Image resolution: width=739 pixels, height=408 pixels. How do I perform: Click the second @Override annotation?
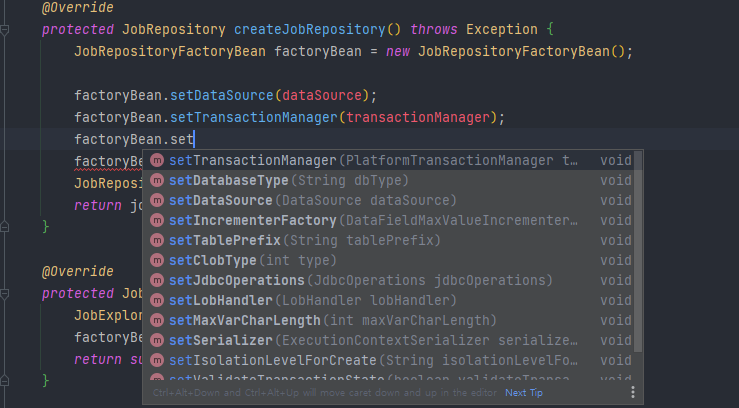click(x=78, y=272)
